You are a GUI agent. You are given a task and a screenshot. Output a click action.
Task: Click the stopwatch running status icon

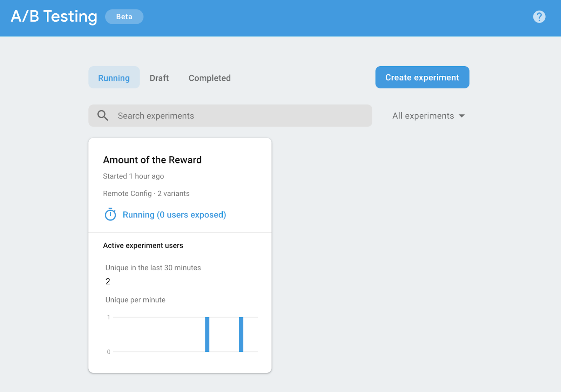110,214
